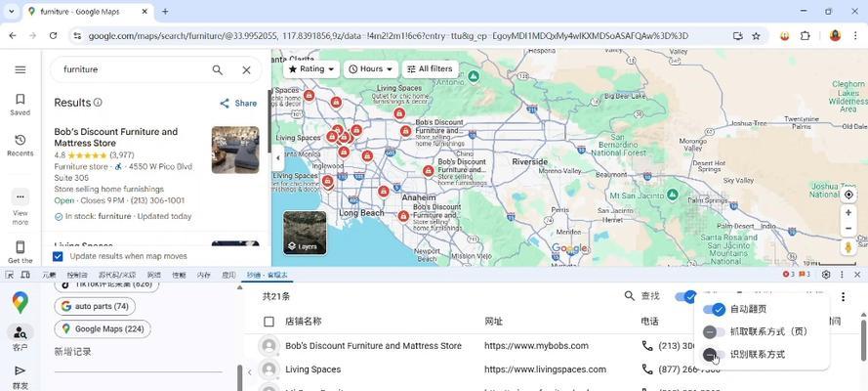The height and width of the screenshot is (391, 868).
Task: Click the Street View pegman icon
Action: (848, 247)
